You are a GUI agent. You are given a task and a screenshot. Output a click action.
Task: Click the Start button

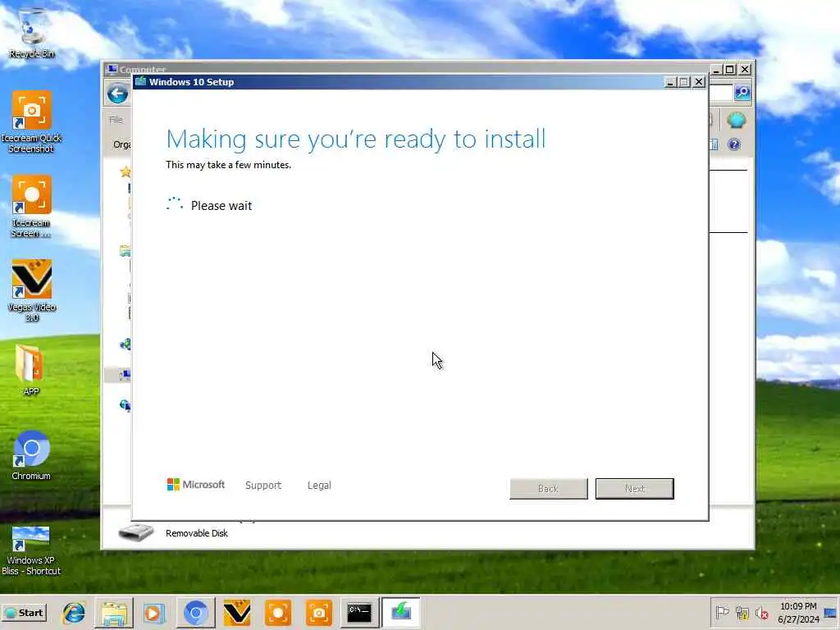point(25,612)
